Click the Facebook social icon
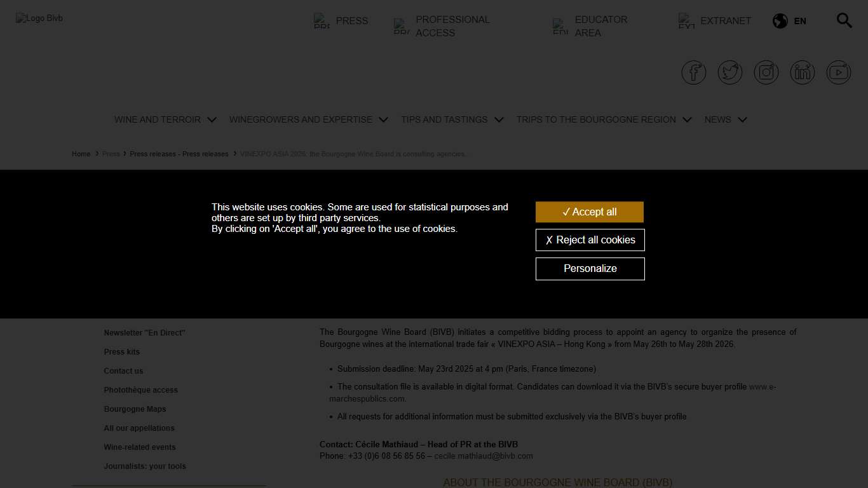 693,72
